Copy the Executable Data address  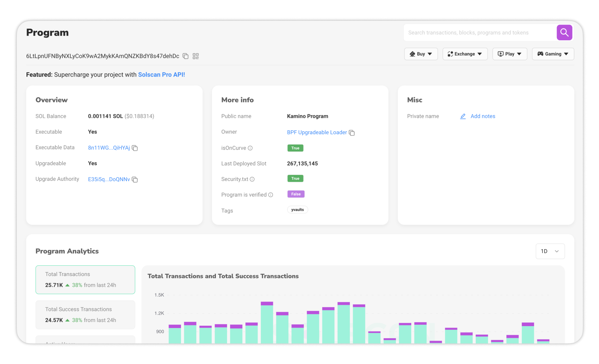click(135, 148)
